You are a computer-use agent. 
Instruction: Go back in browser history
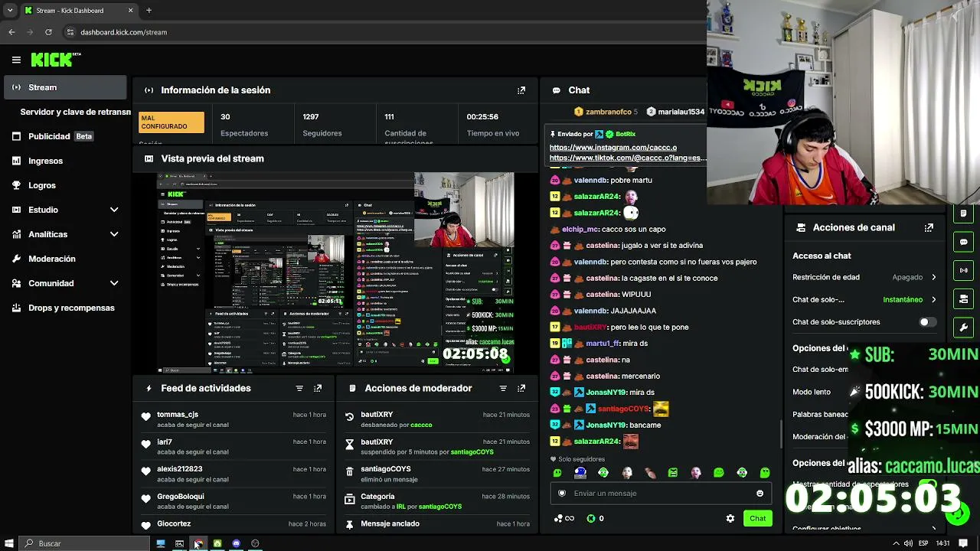[11, 32]
